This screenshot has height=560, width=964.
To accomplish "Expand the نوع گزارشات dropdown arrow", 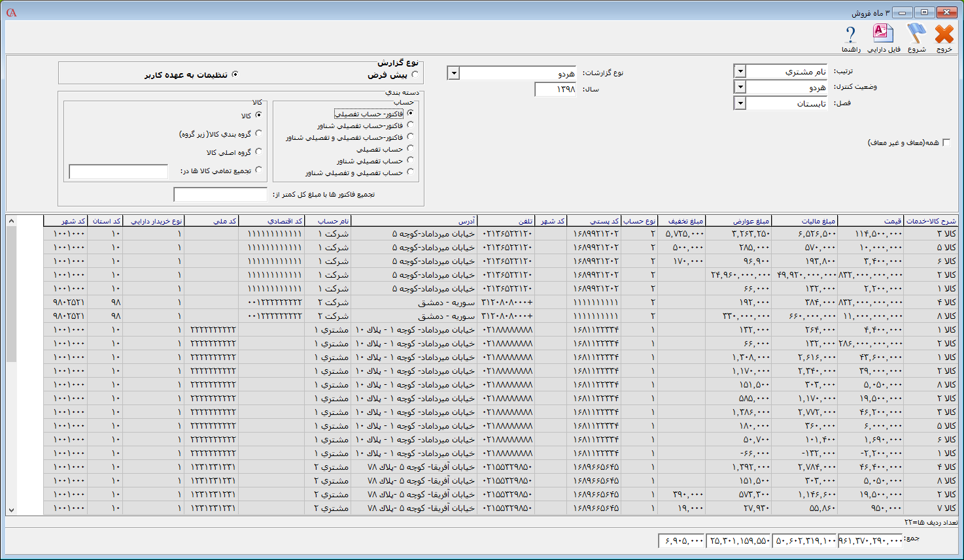I will click(453, 73).
